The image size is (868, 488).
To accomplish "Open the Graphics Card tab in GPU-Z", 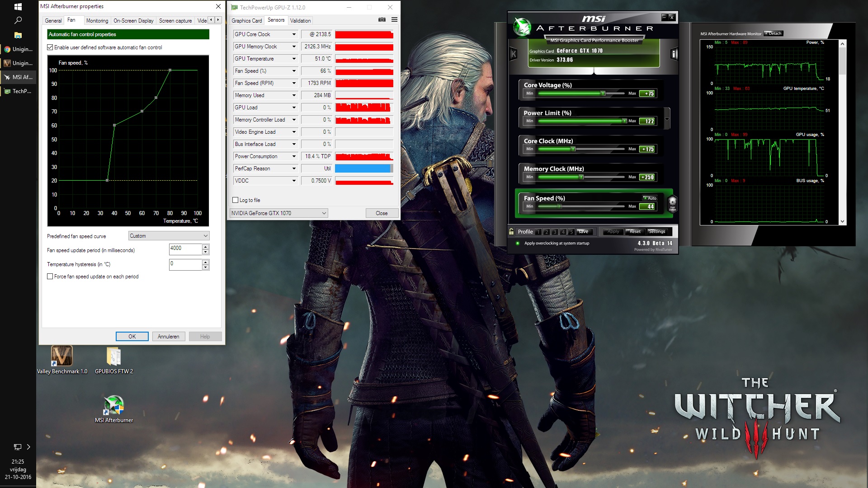I will click(246, 21).
